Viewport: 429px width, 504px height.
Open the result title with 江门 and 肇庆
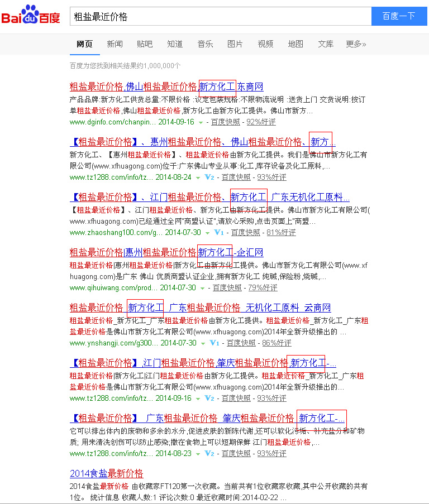point(203,363)
